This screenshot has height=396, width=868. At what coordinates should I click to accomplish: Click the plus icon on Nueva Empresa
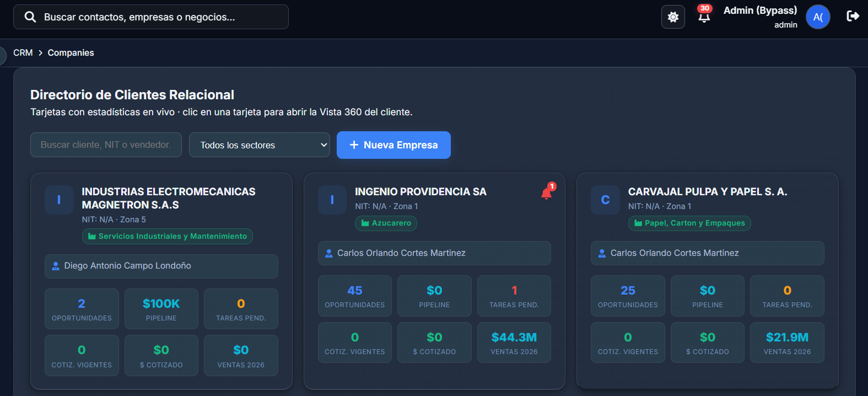[354, 145]
